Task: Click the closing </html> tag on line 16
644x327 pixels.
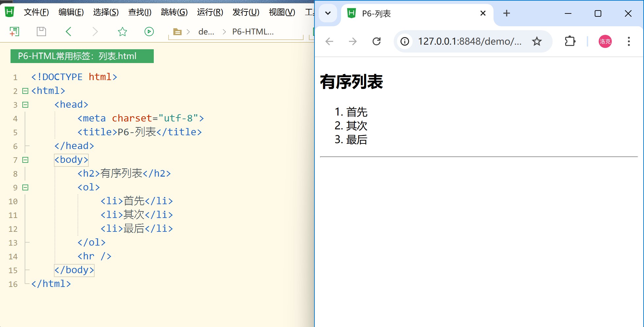Action: tap(51, 284)
